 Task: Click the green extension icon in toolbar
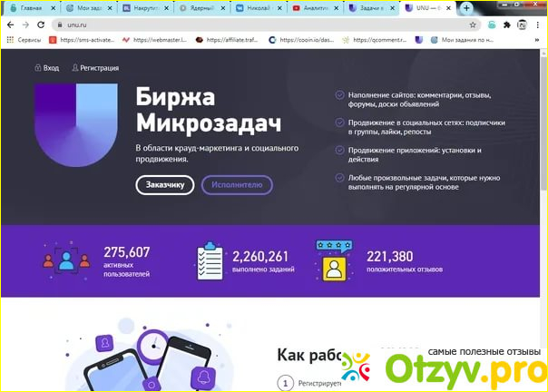tap(492, 24)
